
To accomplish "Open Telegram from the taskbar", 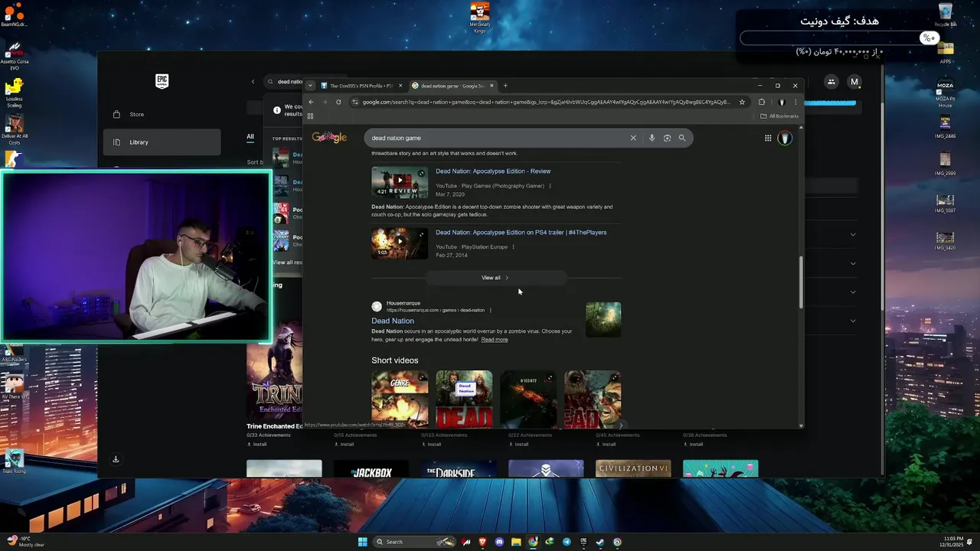I will click(x=567, y=542).
